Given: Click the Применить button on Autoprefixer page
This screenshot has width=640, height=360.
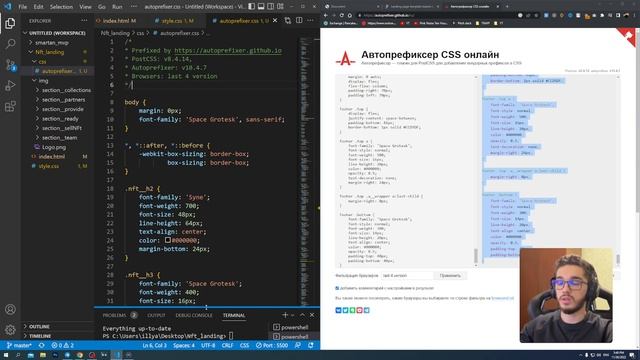Looking at the screenshot, I should coord(450,276).
